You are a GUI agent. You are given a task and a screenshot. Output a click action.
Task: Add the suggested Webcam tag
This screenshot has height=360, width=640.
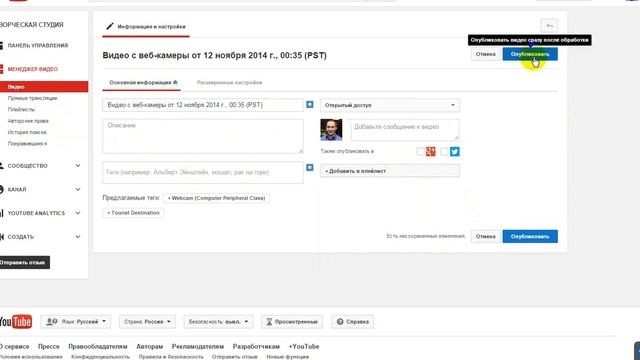(x=216, y=198)
